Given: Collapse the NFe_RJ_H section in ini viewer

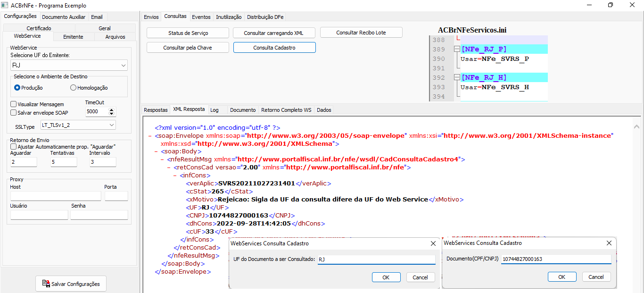Looking at the screenshot, I should coord(456,77).
